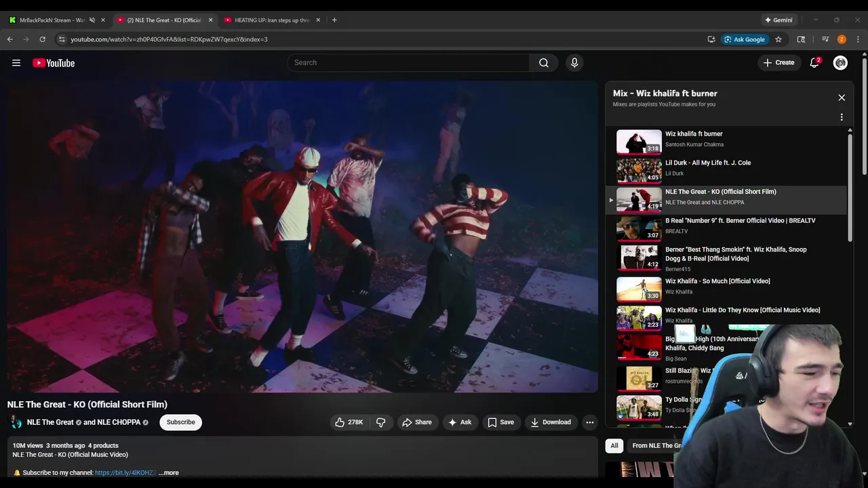
Task: Install or cast icon in address bar
Action: (x=711, y=39)
